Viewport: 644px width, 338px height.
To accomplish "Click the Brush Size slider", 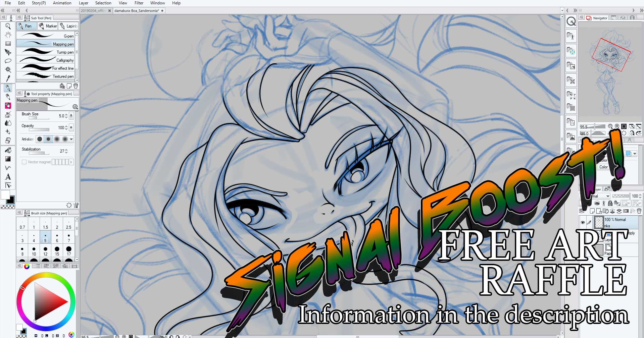I will [x=39, y=118].
